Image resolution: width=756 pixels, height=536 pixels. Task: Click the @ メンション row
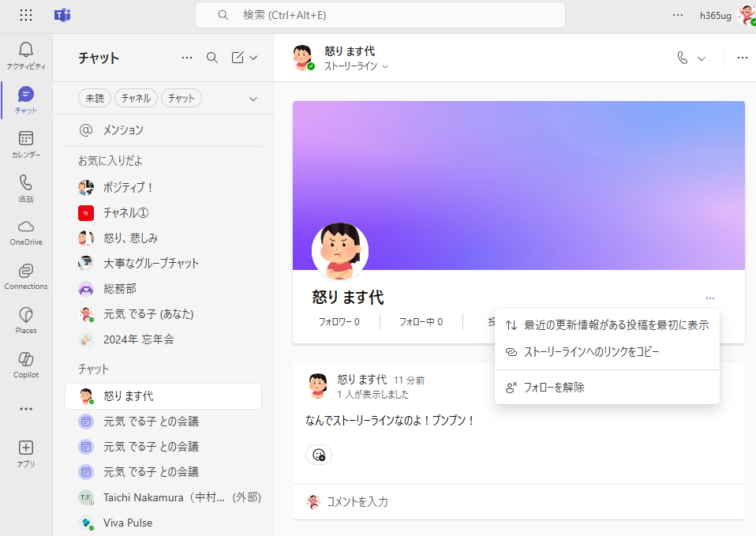pyautogui.click(x=163, y=130)
